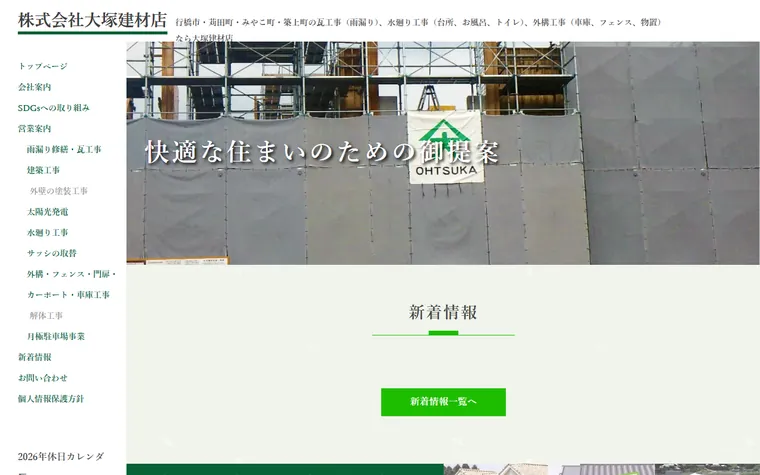Image resolution: width=760 pixels, height=475 pixels.
Task: Click the 新着情報 section heading
Action: (x=443, y=313)
